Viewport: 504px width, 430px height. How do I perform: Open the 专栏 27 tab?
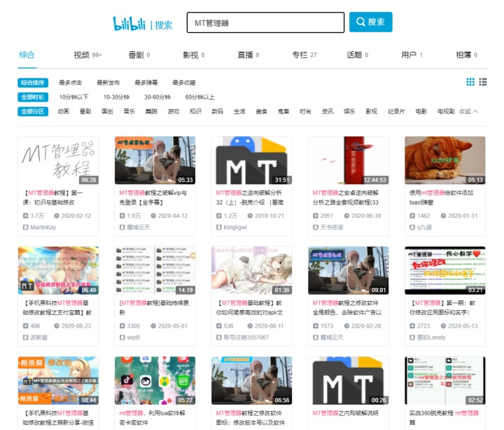coord(304,55)
